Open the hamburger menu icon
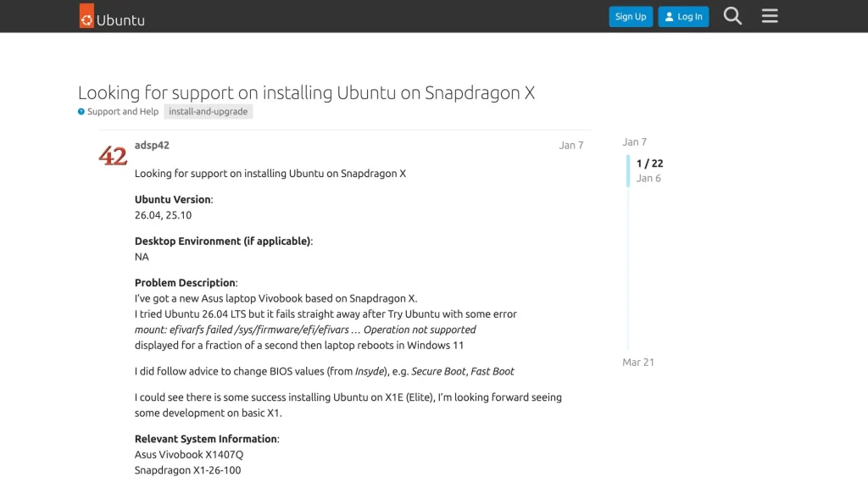This screenshot has width=868, height=488. (x=770, y=16)
